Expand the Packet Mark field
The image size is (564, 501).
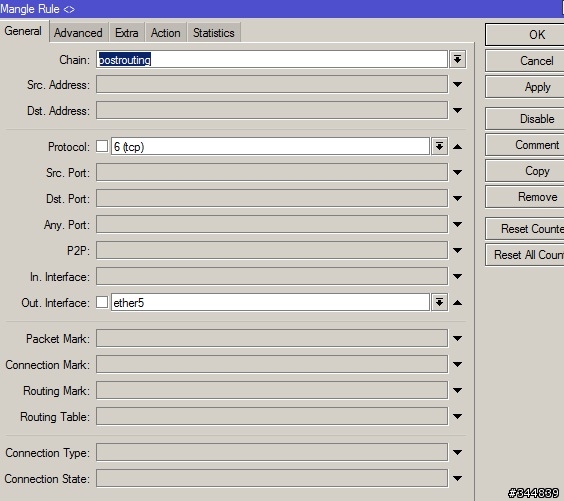[x=457, y=338]
